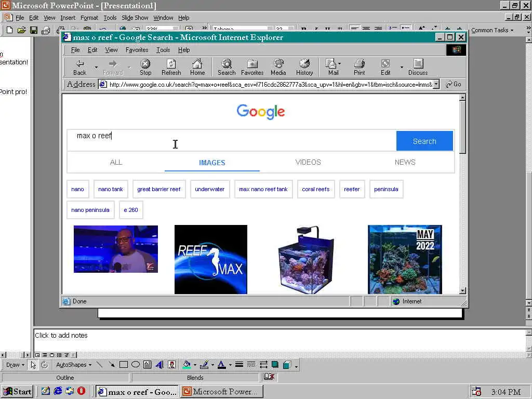This screenshot has height=399, width=532.
Task: Click the Go button next to address
Action: [x=453, y=84]
